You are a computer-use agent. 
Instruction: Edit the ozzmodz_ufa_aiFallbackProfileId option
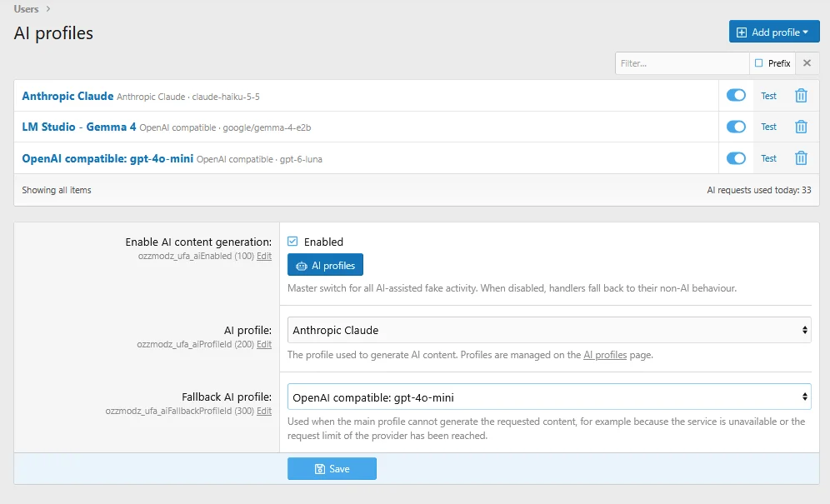click(x=264, y=412)
